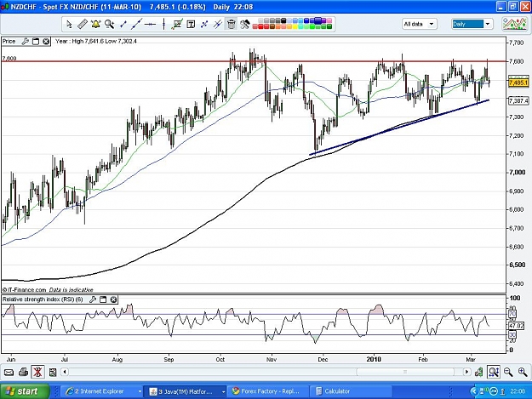Screen dimensions: 532x399
Task: Select the pointer cursor tool
Action: click(69, 24)
